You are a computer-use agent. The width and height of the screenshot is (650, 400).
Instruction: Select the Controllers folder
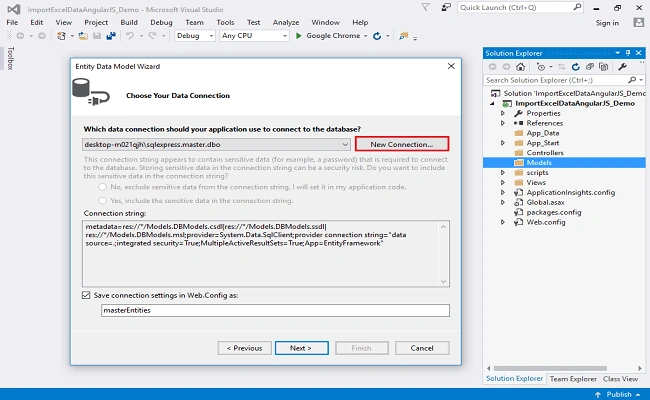(545, 153)
